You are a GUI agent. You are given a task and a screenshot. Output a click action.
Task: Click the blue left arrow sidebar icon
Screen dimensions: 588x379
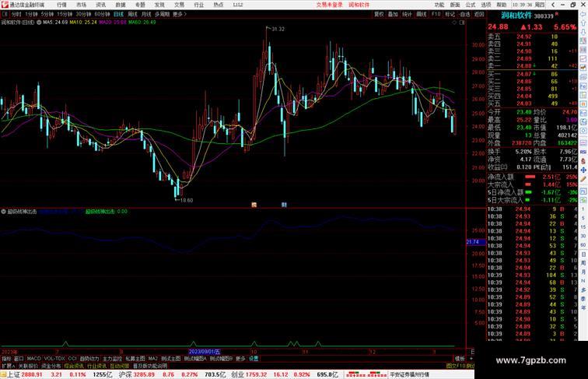click(583, 14)
